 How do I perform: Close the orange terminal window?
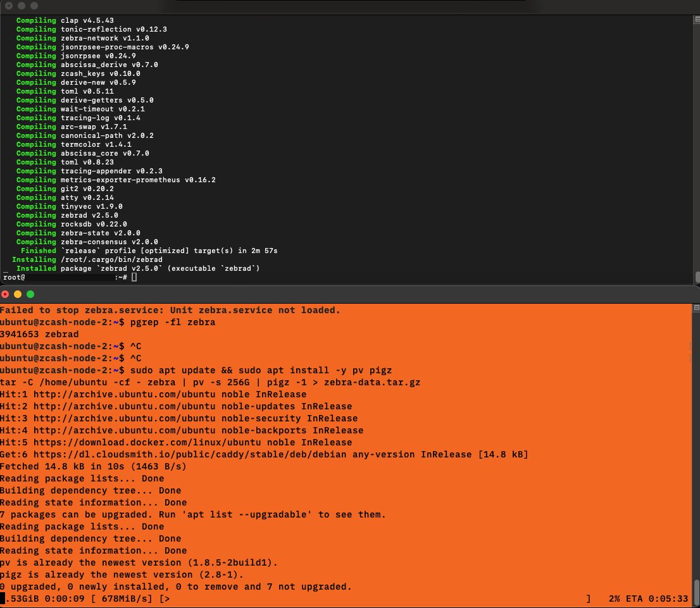point(5,294)
